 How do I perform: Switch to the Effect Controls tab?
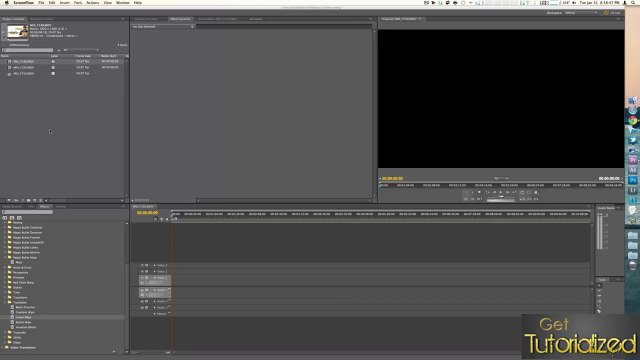pyautogui.click(x=180, y=19)
